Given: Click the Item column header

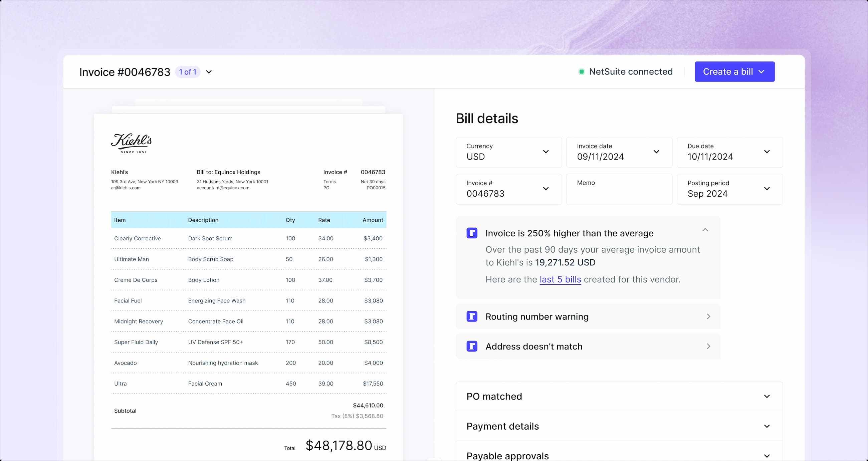Looking at the screenshot, I should click(x=120, y=220).
